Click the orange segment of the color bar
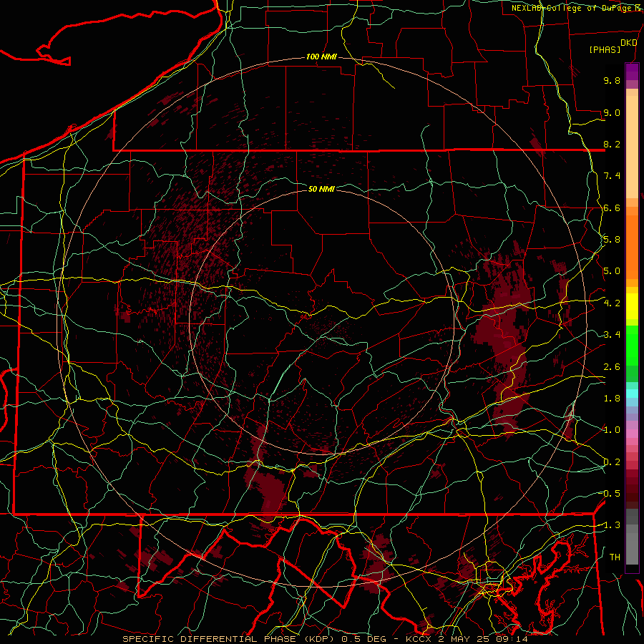This screenshot has height=644, width=644. point(632,246)
